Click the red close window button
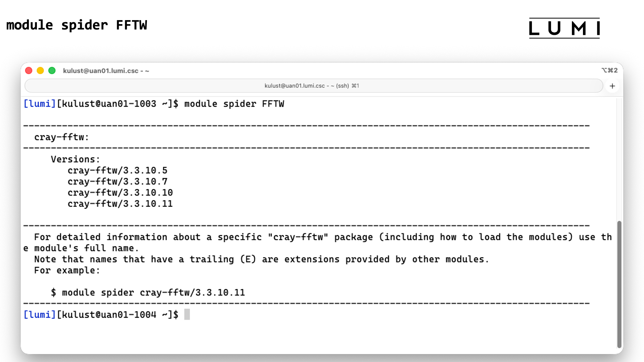Screen dimensions: 644x362 29,71
